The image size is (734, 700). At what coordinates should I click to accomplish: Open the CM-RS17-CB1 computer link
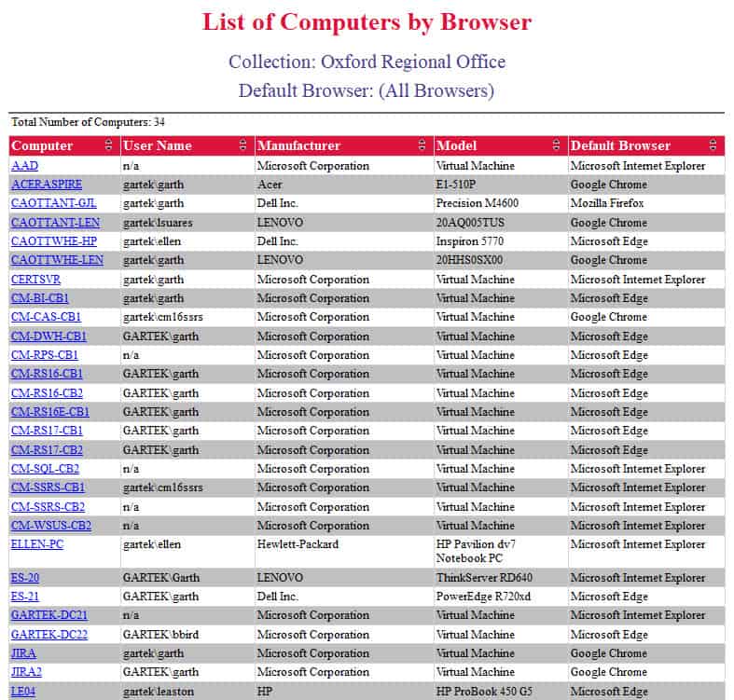click(47, 431)
